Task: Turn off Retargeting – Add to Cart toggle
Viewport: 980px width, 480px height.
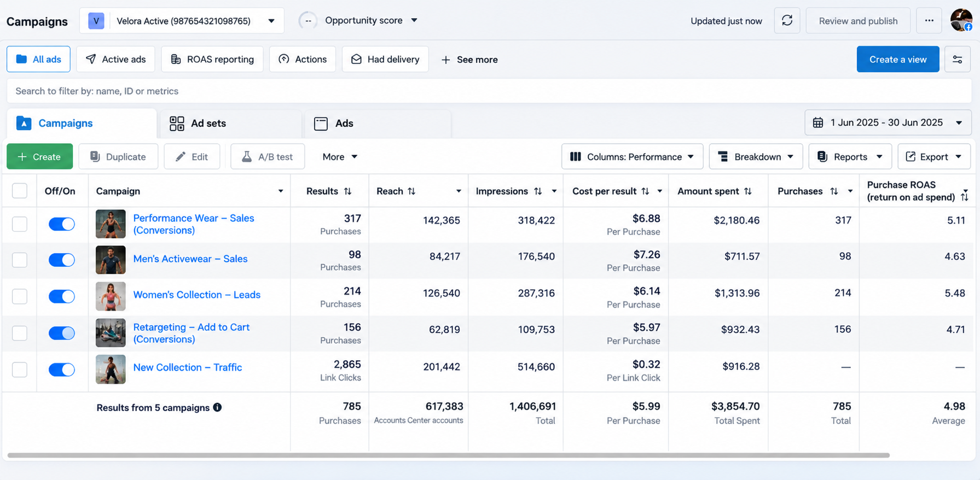Action: [61, 333]
